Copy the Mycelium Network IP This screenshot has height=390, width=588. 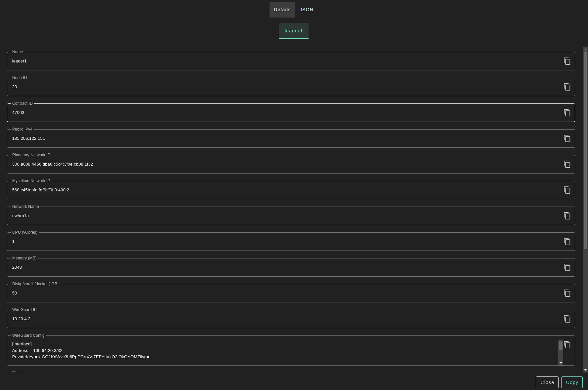pyautogui.click(x=567, y=190)
